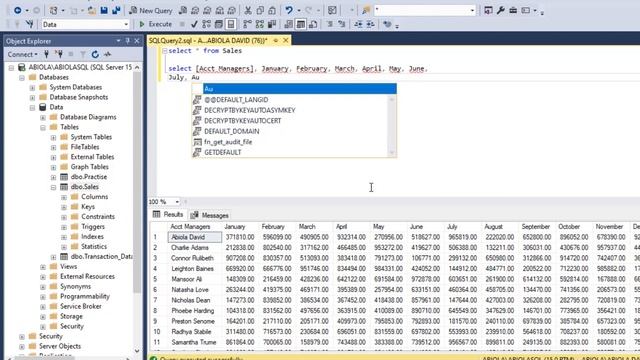Click Connect Object Explorer plug icon
Screen dimensions: 640x360
click(x=47, y=54)
